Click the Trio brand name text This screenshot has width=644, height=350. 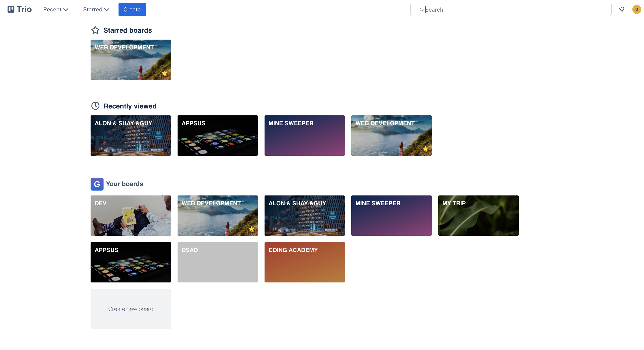point(24,9)
